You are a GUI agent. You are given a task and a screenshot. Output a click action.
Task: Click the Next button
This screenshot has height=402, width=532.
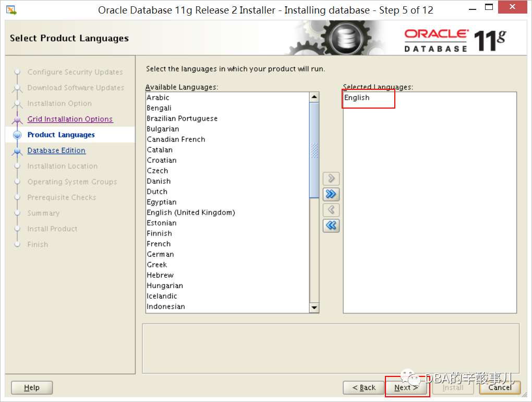[x=406, y=387]
